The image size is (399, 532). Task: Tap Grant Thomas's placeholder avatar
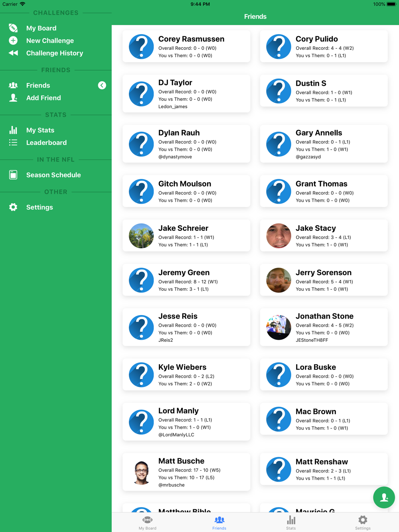(x=279, y=191)
